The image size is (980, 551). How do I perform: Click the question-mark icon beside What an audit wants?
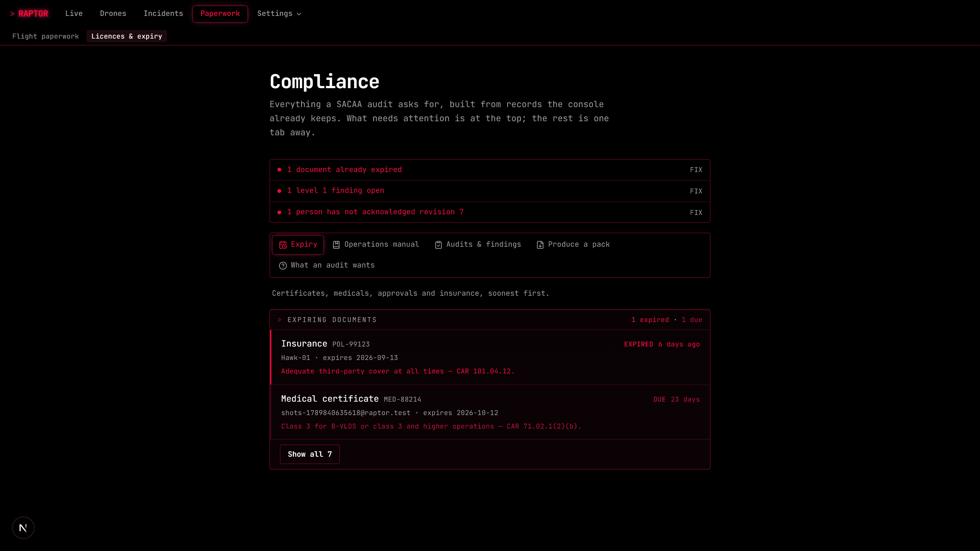point(283,265)
